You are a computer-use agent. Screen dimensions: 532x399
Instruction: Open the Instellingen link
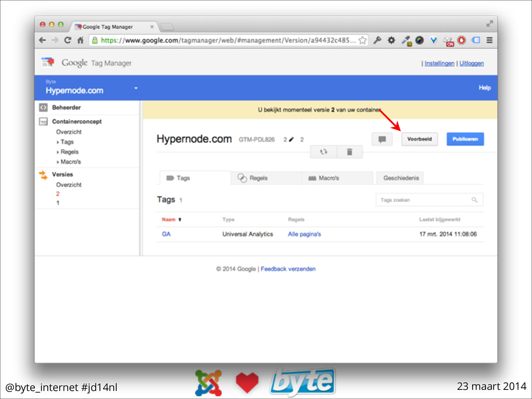(439, 63)
